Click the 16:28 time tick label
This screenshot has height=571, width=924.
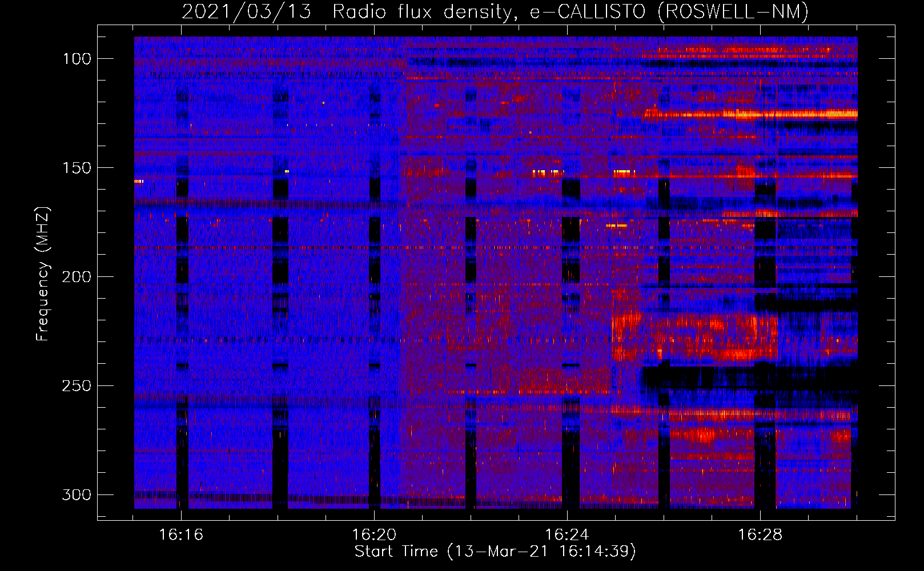click(760, 535)
